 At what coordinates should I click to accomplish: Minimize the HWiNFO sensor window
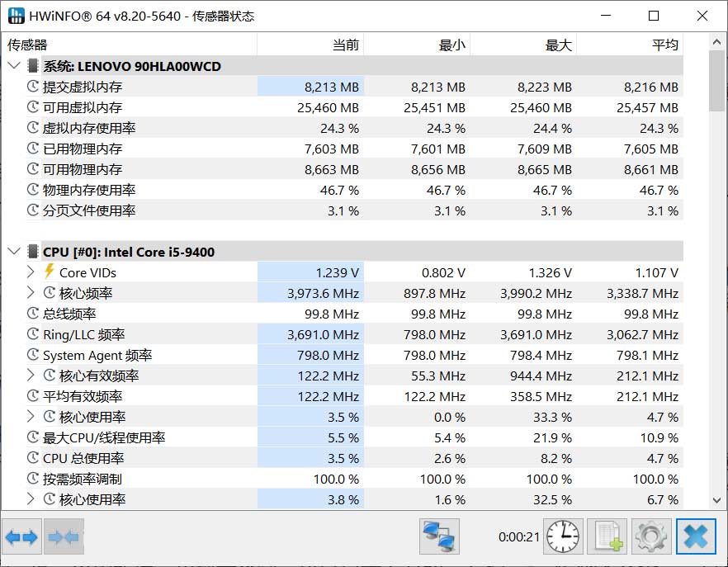click(x=606, y=16)
